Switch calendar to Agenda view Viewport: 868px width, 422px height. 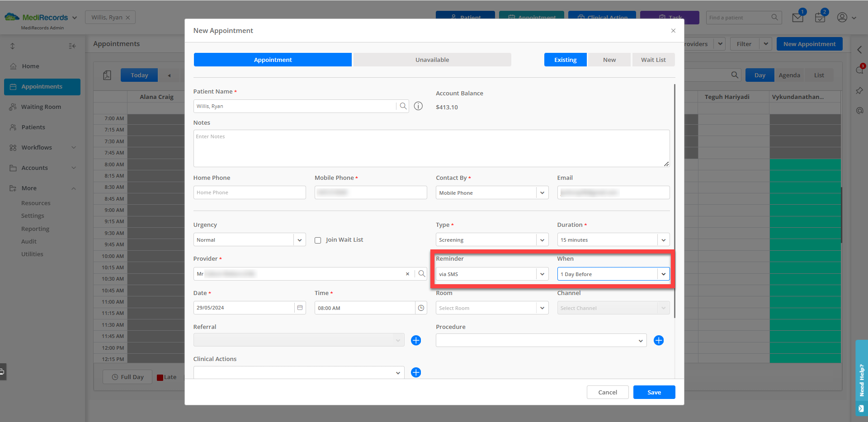point(789,75)
